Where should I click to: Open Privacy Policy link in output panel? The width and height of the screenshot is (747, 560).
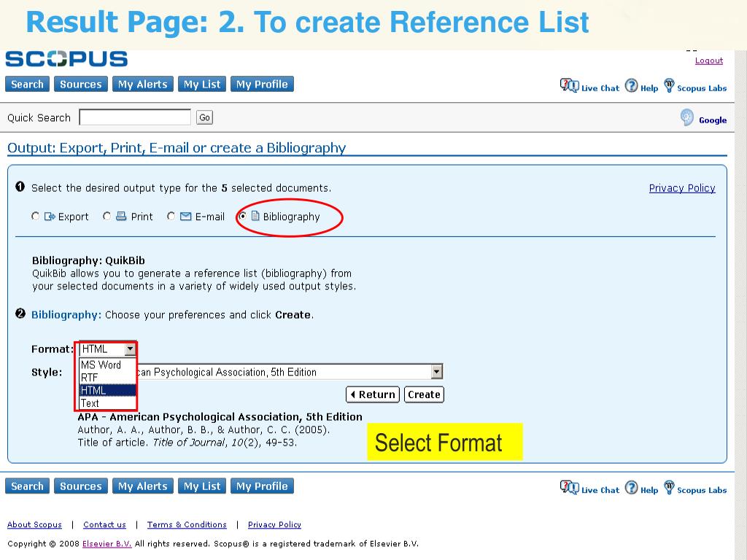tap(682, 188)
